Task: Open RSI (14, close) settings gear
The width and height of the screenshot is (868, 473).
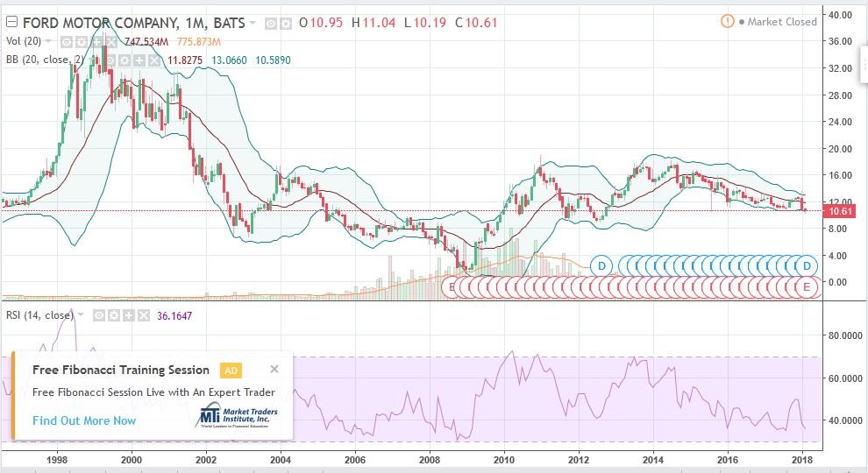Action: 114,315
